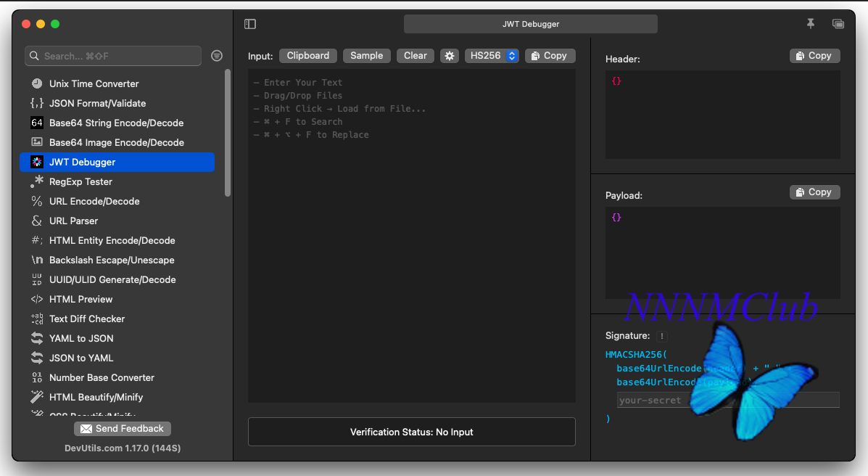This screenshot has width=868, height=476.
Task: Select YAML to JSON in sidebar
Action: coord(81,338)
